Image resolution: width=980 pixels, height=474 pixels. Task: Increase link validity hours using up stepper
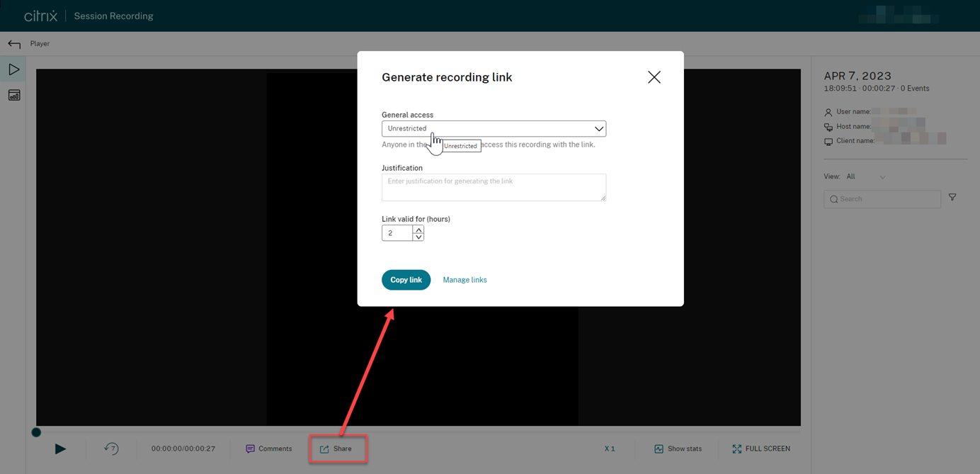(x=419, y=229)
